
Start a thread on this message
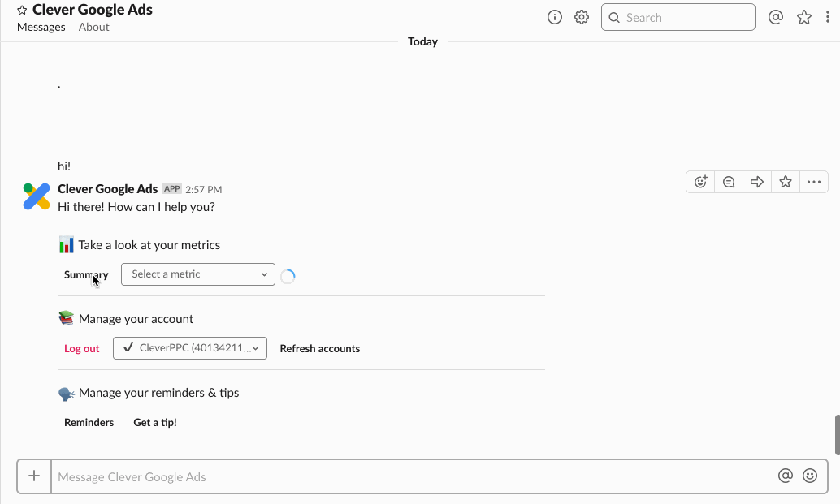729,182
